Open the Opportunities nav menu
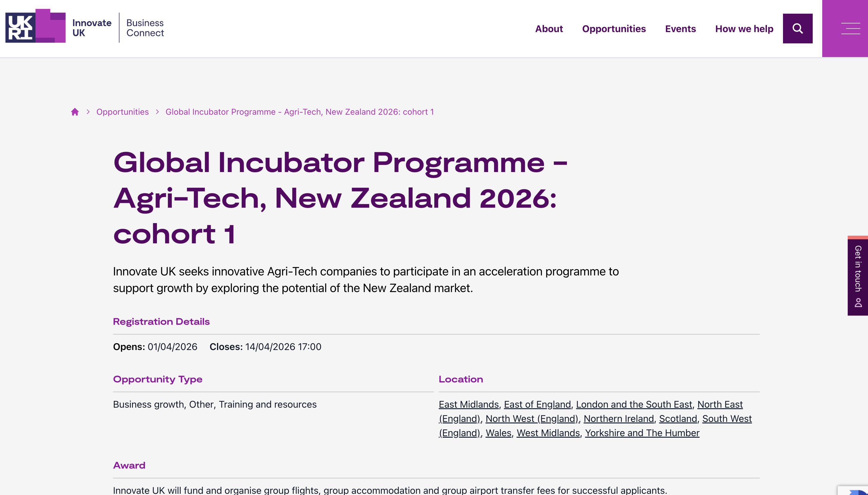This screenshot has width=868, height=495. point(614,29)
